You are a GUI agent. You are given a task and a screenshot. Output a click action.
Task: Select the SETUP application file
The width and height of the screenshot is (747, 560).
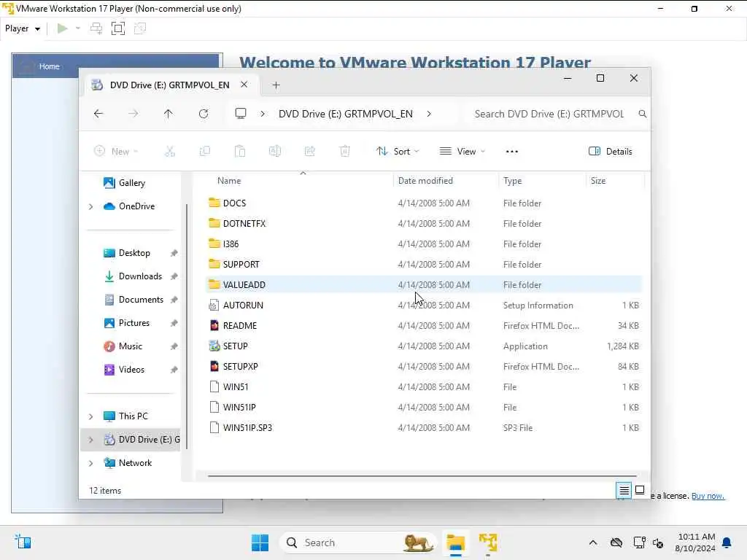(424, 346)
